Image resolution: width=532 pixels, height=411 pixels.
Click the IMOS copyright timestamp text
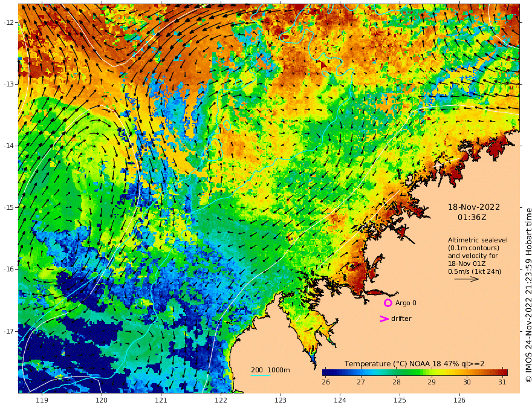[x=528, y=295]
